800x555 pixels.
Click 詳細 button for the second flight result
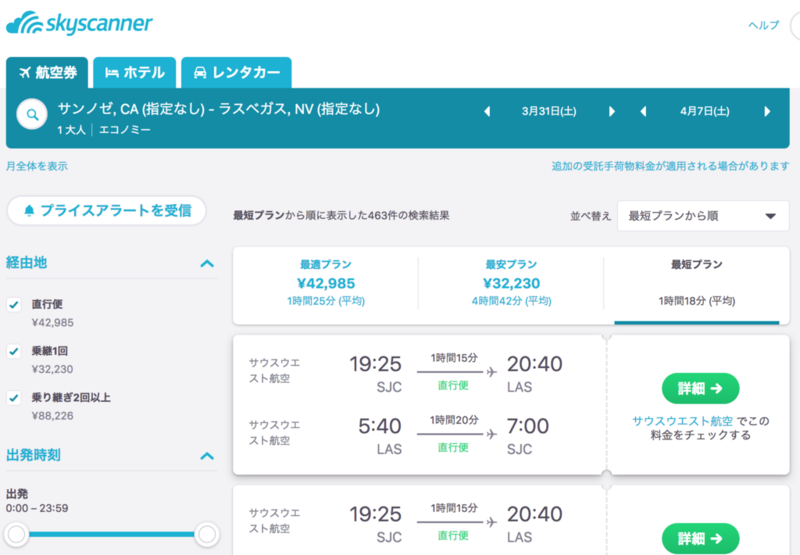(701, 539)
